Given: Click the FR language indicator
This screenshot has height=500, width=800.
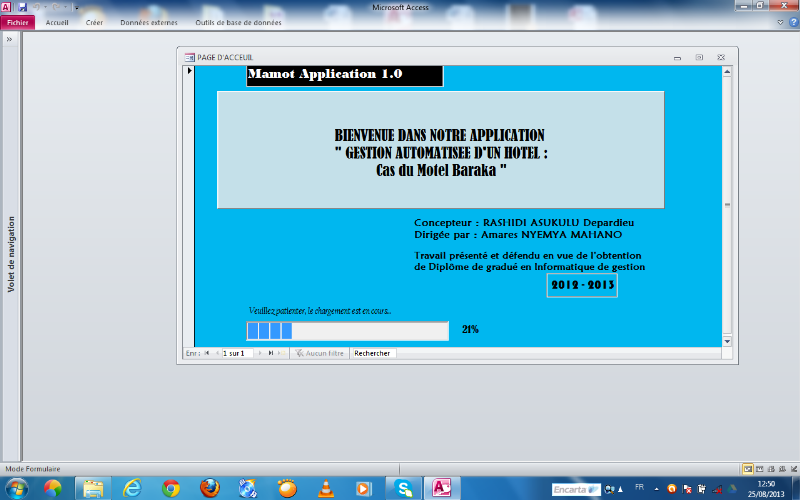Looking at the screenshot, I should tap(639, 487).
